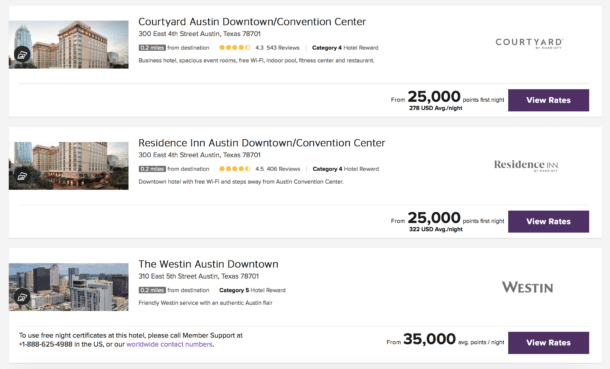This screenshot has height=369, width=610.
Task: Open photo gallery icon on Westin image
Action: (22, 297)
